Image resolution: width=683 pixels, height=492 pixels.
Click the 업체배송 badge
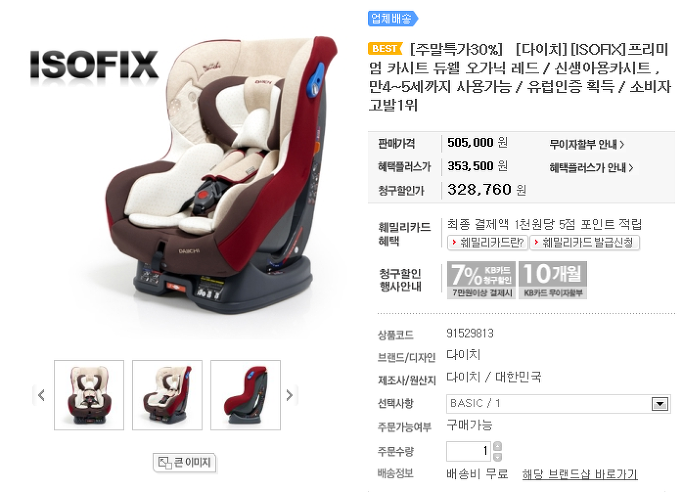392,19
